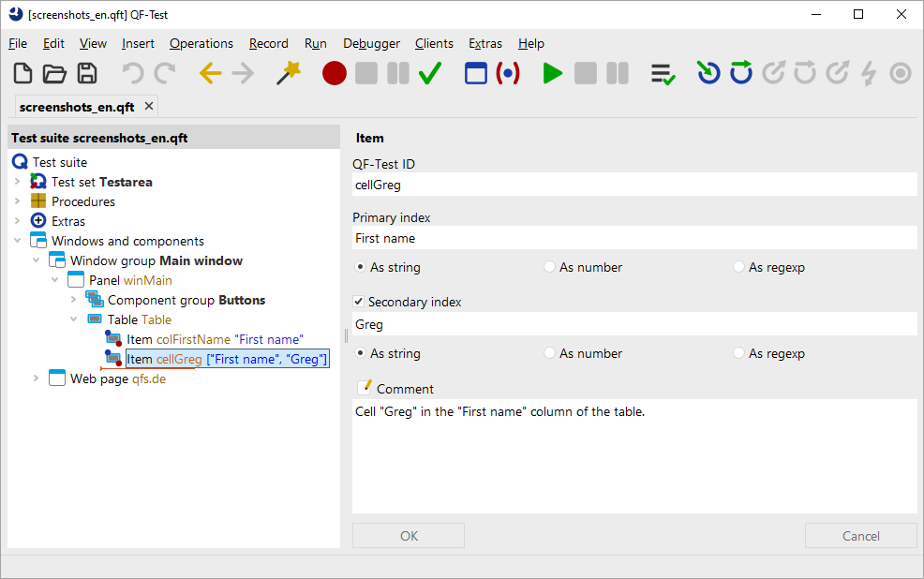Click the QF-Test ID field containing cellGreg

coord(634,185)
